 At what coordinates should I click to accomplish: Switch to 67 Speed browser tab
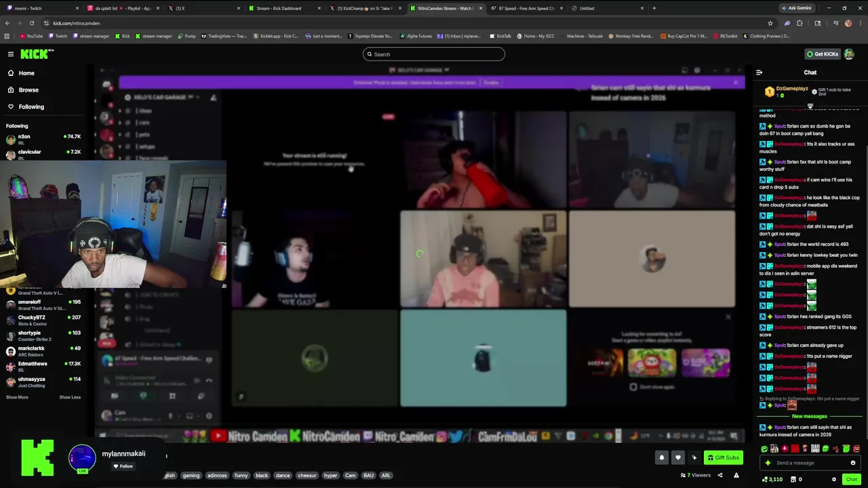(x=526, y=8)
